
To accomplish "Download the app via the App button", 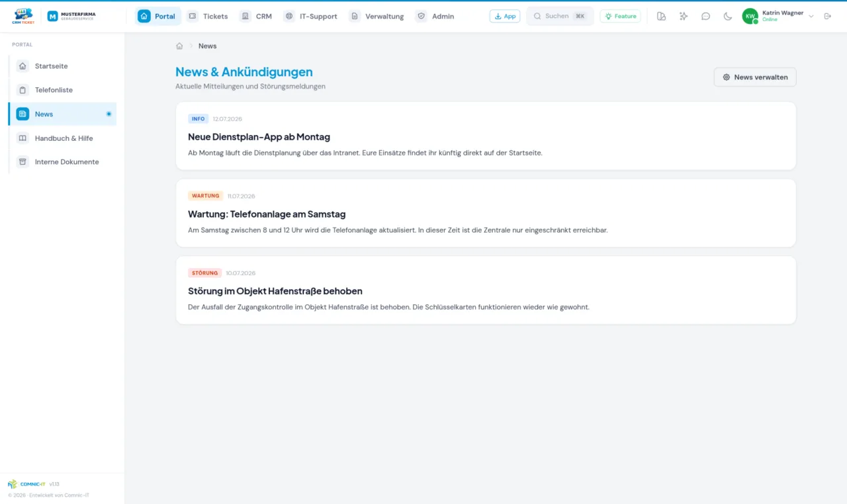I will point(505,17).
